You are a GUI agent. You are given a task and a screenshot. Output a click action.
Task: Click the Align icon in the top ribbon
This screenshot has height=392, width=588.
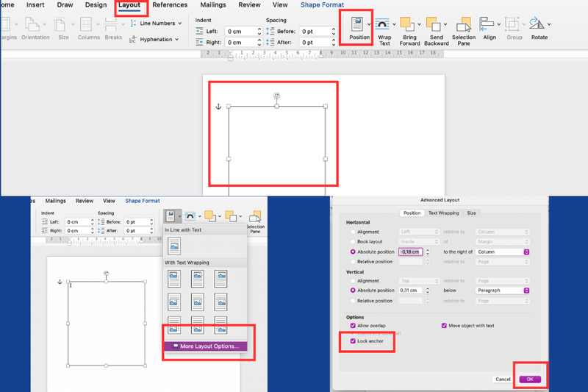coord(487,24)
